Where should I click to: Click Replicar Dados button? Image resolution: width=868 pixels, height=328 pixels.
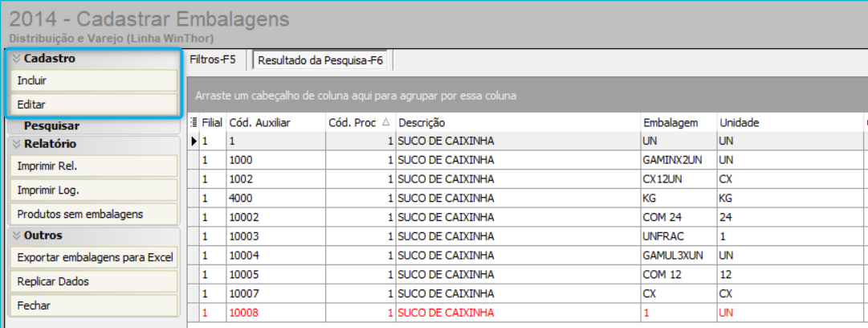(x=94, y=282)
